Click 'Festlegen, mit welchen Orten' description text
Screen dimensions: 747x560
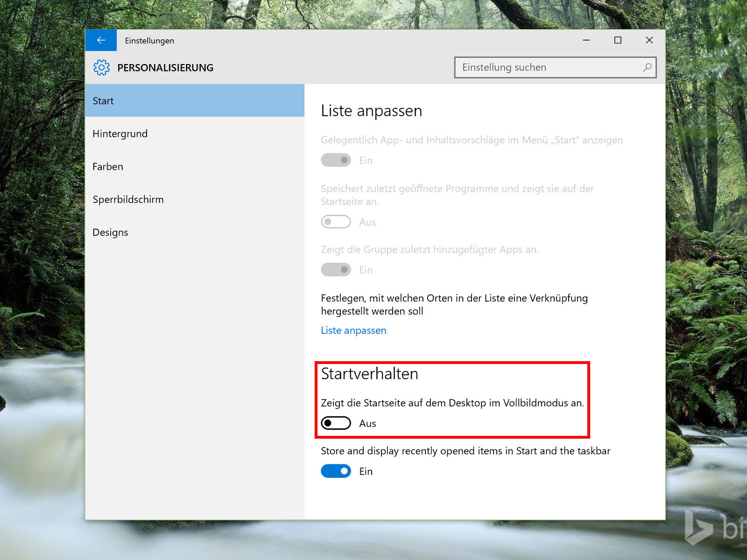click(x=454, y=304)
